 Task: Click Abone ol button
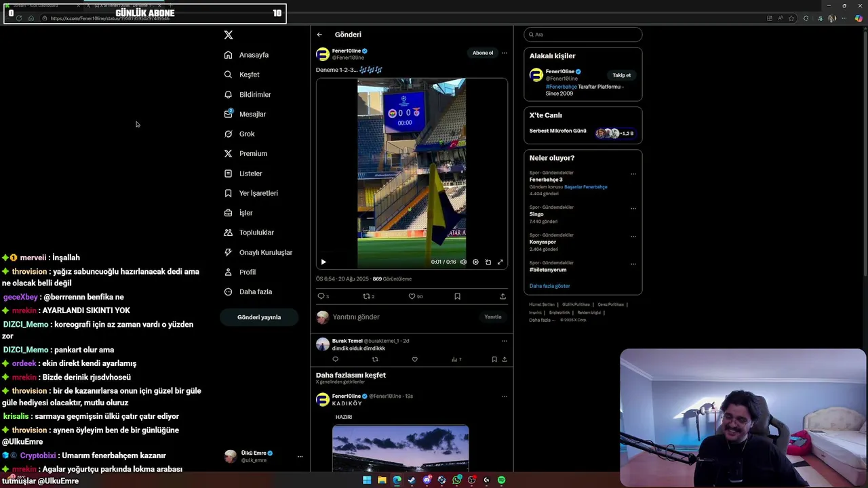pos(483,53)
